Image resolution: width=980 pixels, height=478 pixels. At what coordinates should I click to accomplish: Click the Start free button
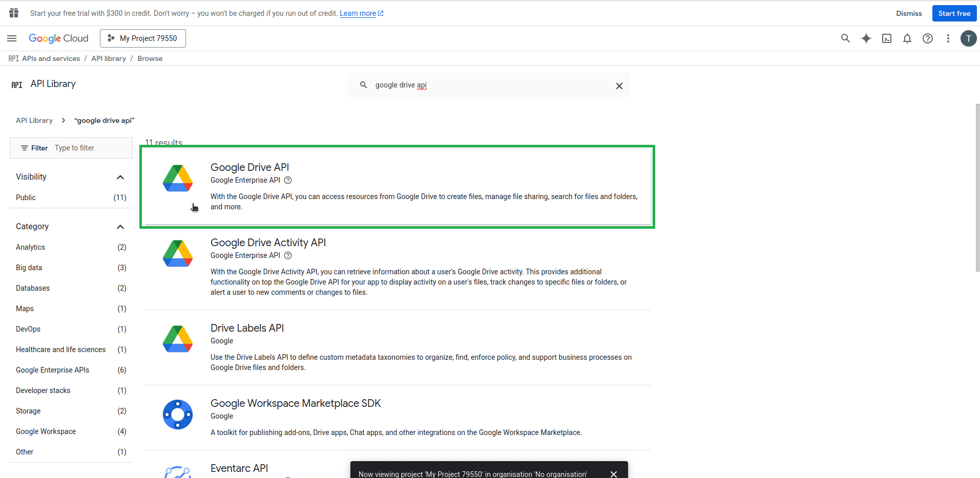coord(954,13)
